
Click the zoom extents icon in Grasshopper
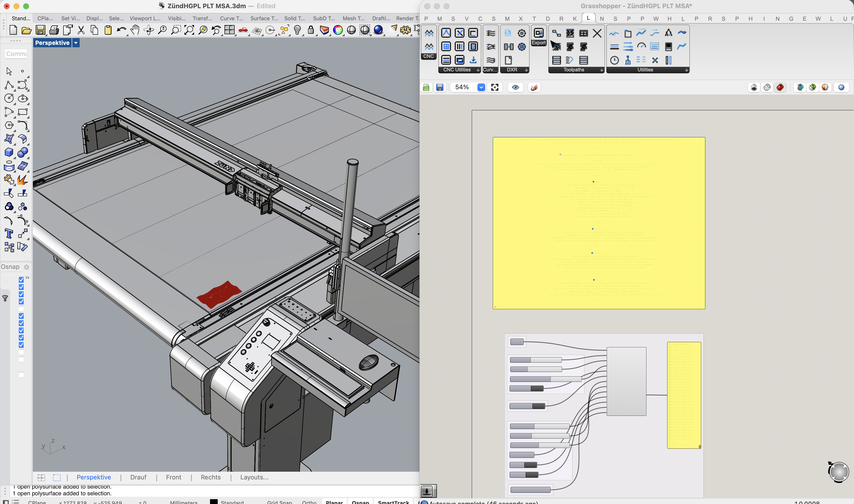click(495, 88)
